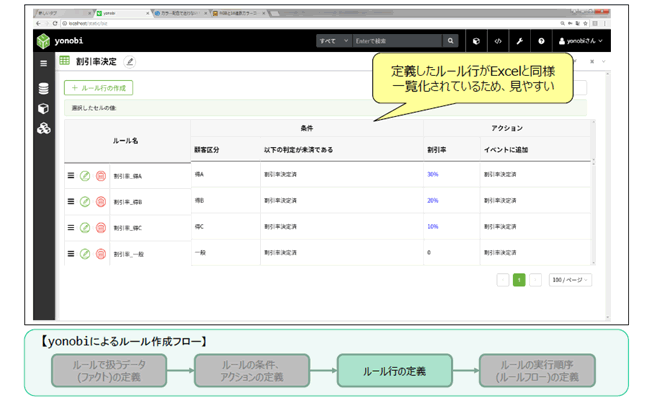Open the database icon in the sidebar

(x=44, y=89)
